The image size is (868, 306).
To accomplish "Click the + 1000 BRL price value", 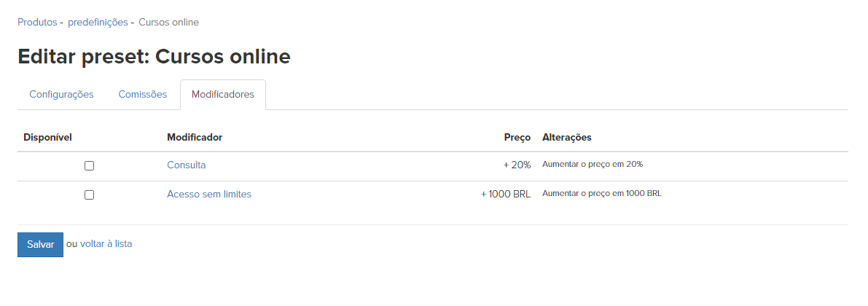I will (x=505, y=194).
